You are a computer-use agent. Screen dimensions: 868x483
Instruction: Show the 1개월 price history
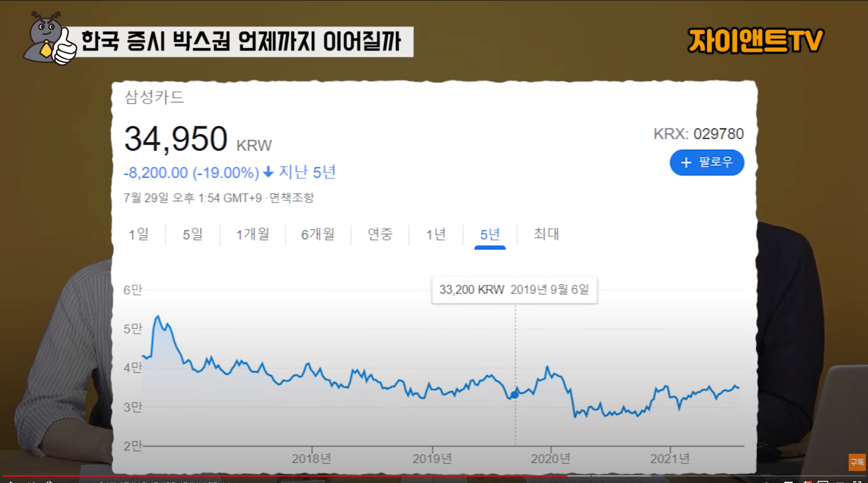pyautogui.click(x=253, y=234)
